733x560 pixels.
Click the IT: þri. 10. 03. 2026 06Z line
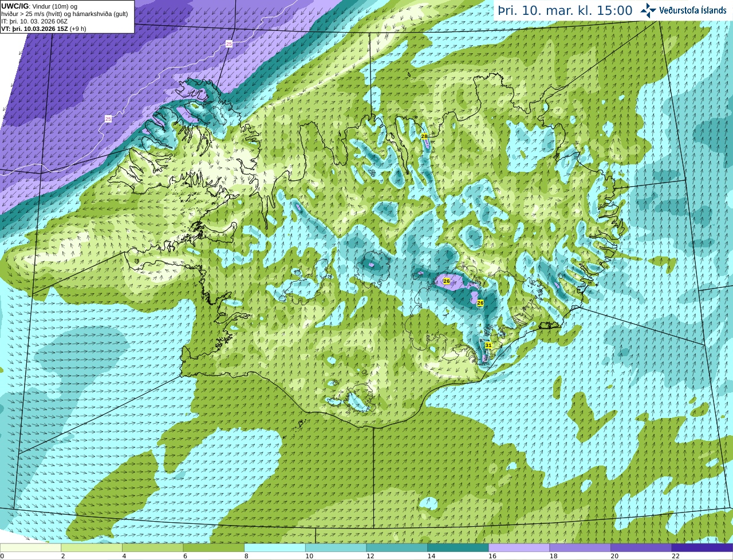click(x=34, y=21)
